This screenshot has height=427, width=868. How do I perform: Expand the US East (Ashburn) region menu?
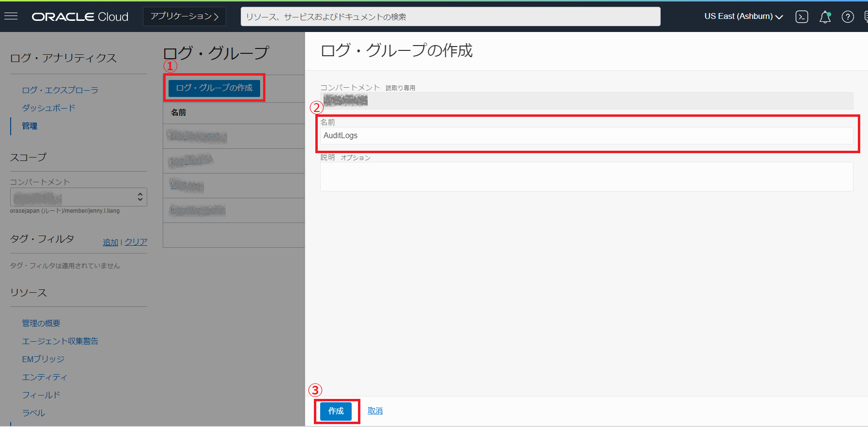744,16
